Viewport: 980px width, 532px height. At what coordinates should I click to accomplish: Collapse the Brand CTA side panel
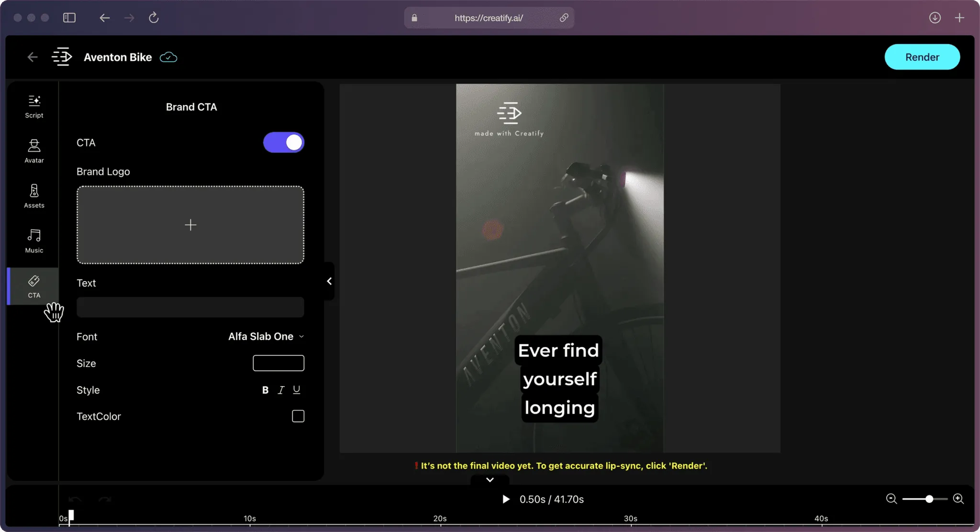[x=329, y=281]
